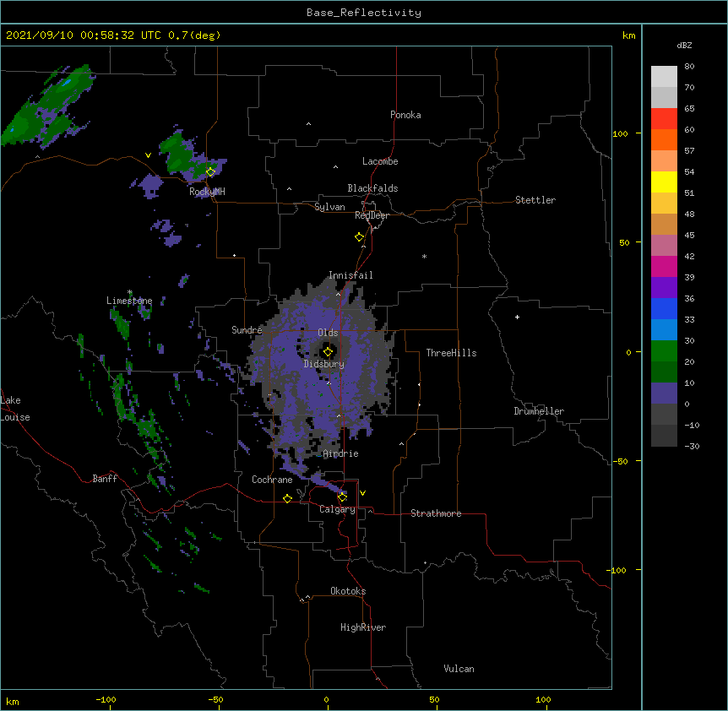Click the Innisfail city label
This screenshot has width=728, height=711.
tap(350, 275)
